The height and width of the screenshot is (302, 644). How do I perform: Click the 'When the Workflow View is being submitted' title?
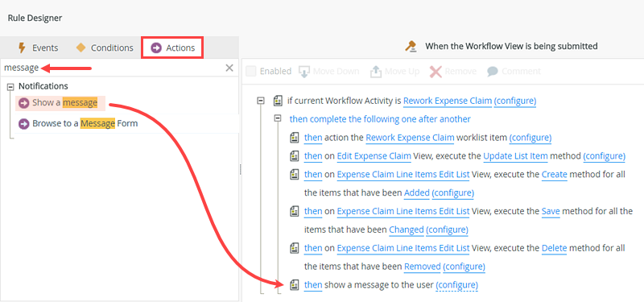coord(511,47)
